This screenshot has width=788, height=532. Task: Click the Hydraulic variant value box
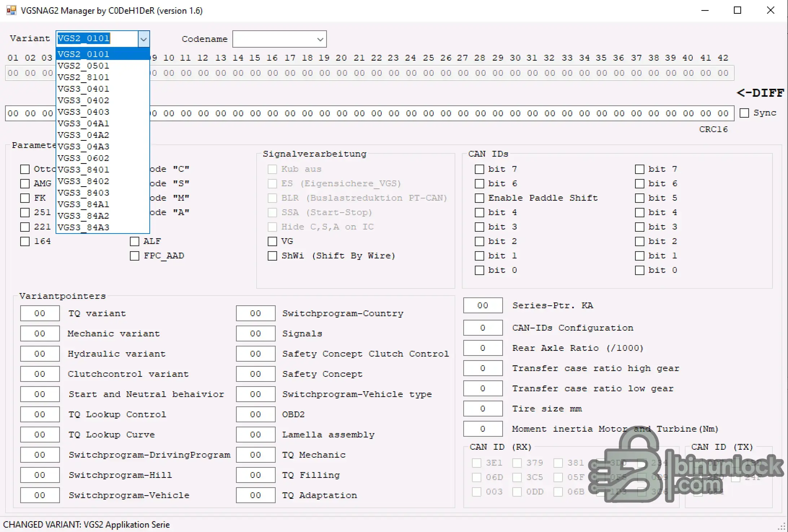pyautogui.click(x=40, y=354)
